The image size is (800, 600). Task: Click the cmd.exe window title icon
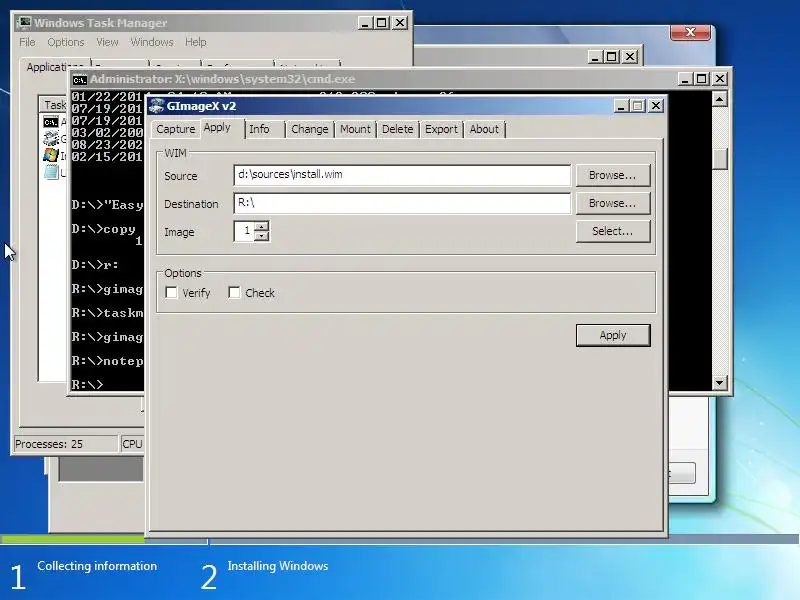79,80
